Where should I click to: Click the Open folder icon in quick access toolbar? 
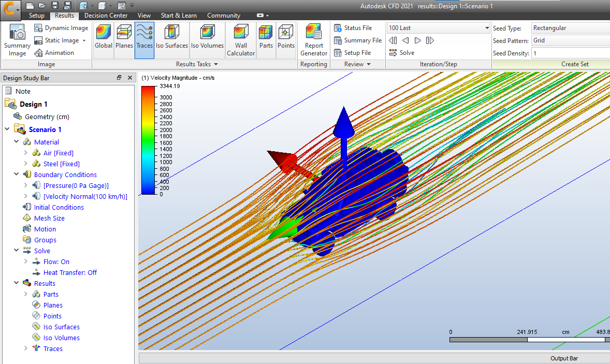(42, 6)
